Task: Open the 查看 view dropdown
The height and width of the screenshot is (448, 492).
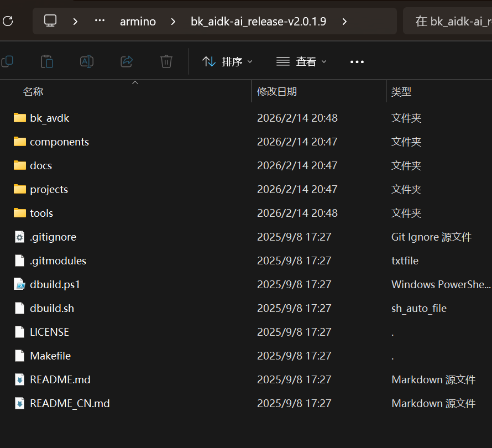Action: (x=301, y=61)
